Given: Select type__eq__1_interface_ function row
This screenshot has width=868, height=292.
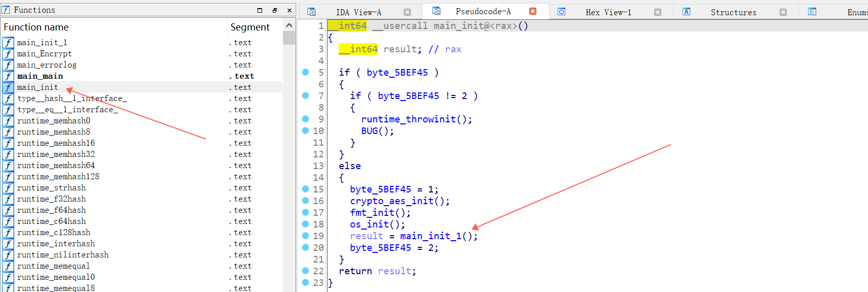Looking at the screenshot, I should (142, 110).
